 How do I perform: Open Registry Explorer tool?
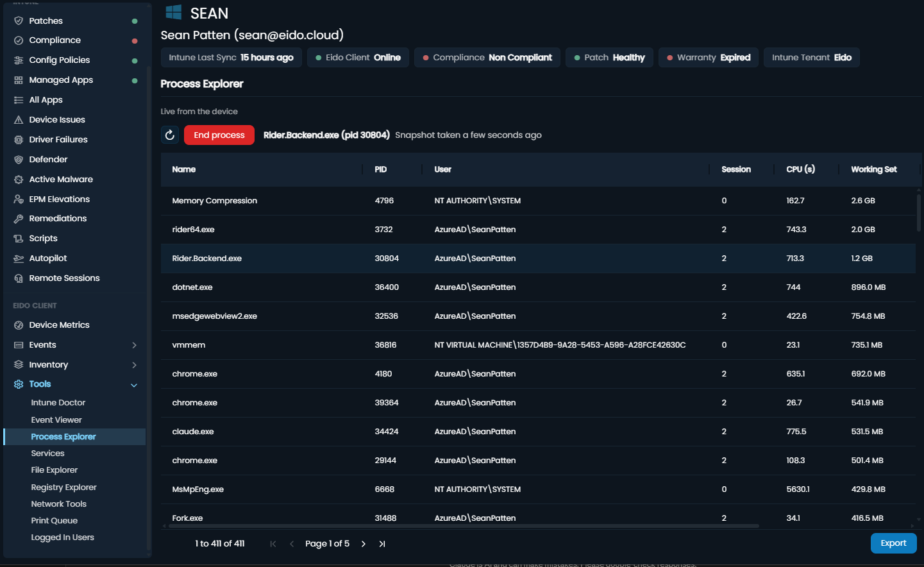pos(64,487)
